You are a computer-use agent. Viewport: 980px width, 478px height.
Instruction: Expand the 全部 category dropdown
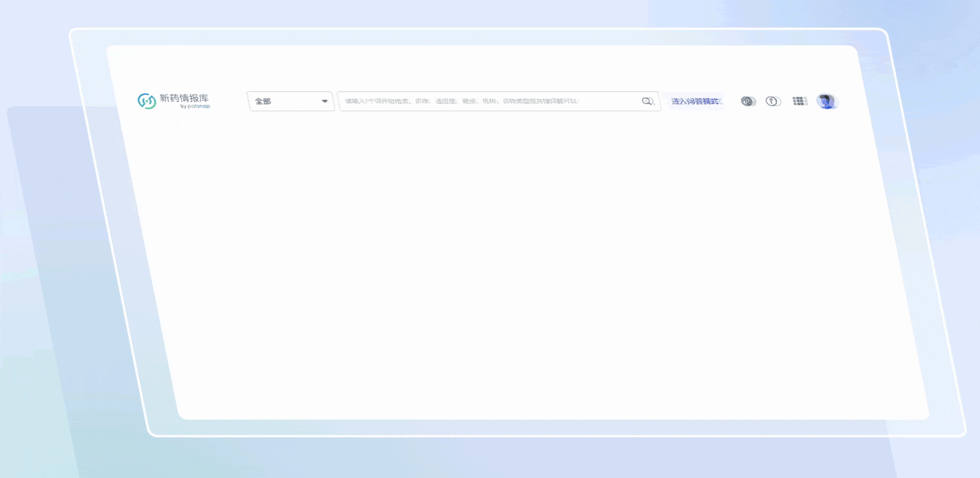pyautogui.click(x=290, y=101)
